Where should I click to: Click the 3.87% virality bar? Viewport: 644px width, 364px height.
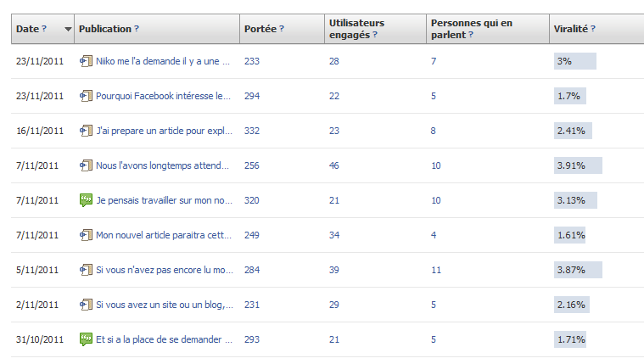(577, 270)
